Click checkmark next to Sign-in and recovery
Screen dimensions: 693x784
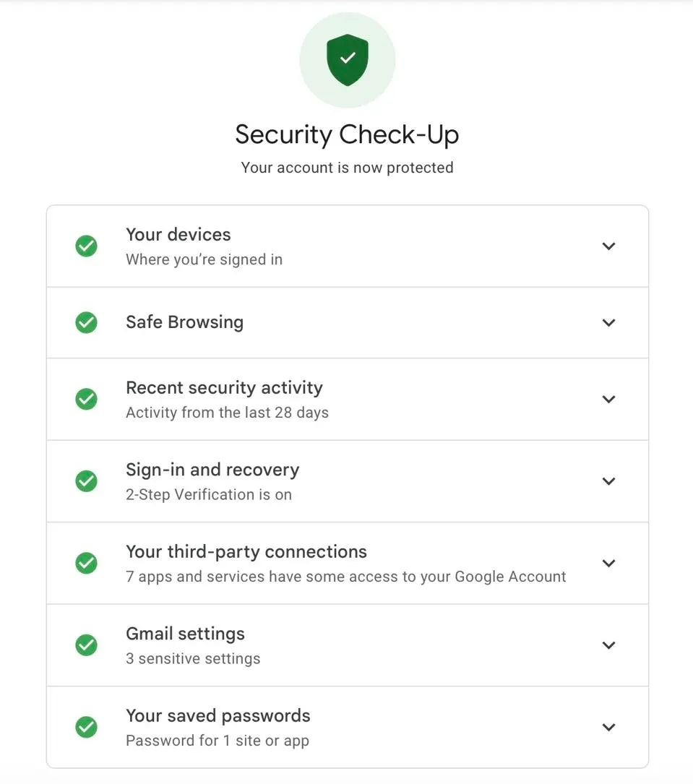87,481
